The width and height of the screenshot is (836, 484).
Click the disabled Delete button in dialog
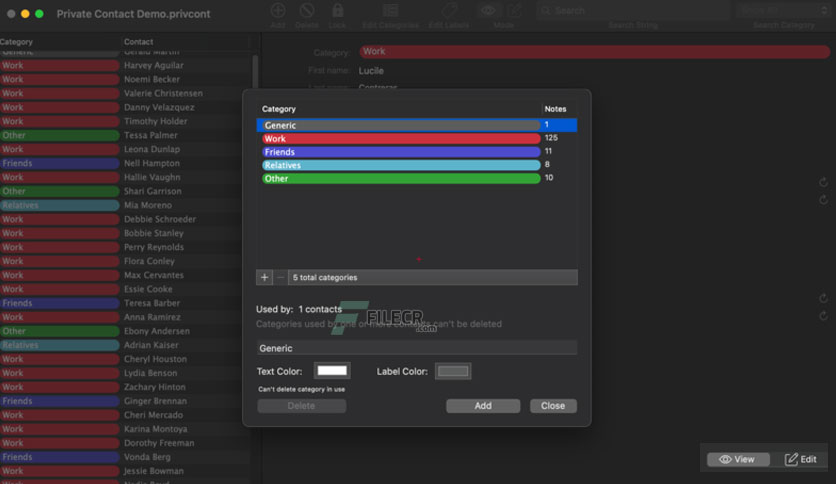(301, 406)
